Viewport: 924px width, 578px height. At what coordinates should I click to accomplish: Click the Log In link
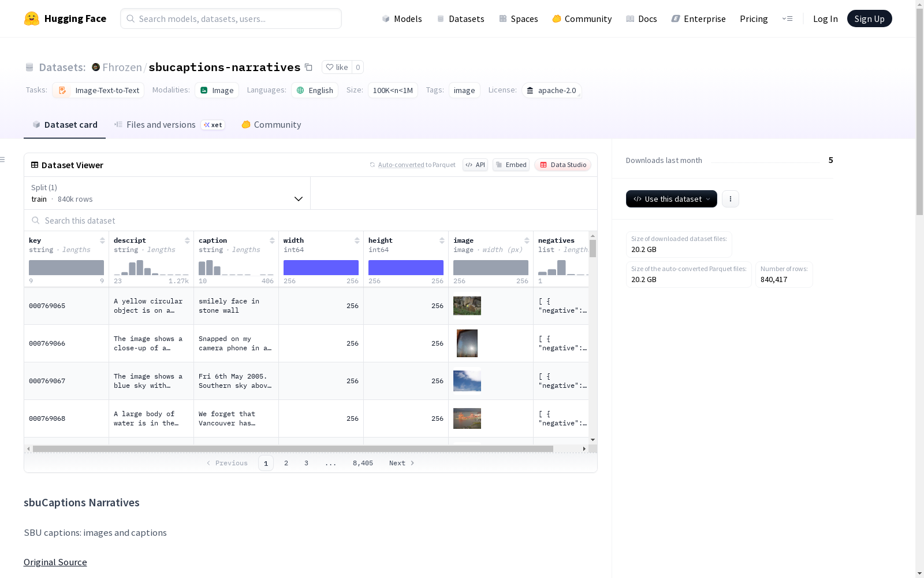825,18
